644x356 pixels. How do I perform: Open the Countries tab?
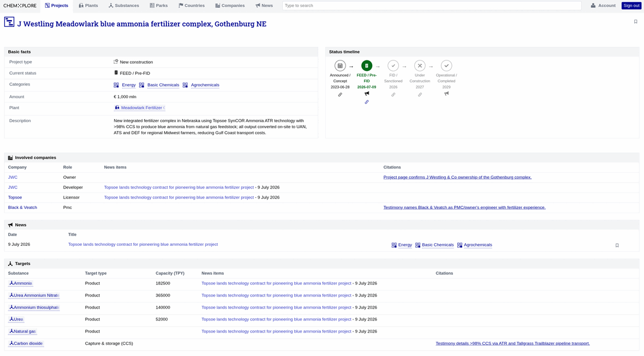[x=192, y=5]
